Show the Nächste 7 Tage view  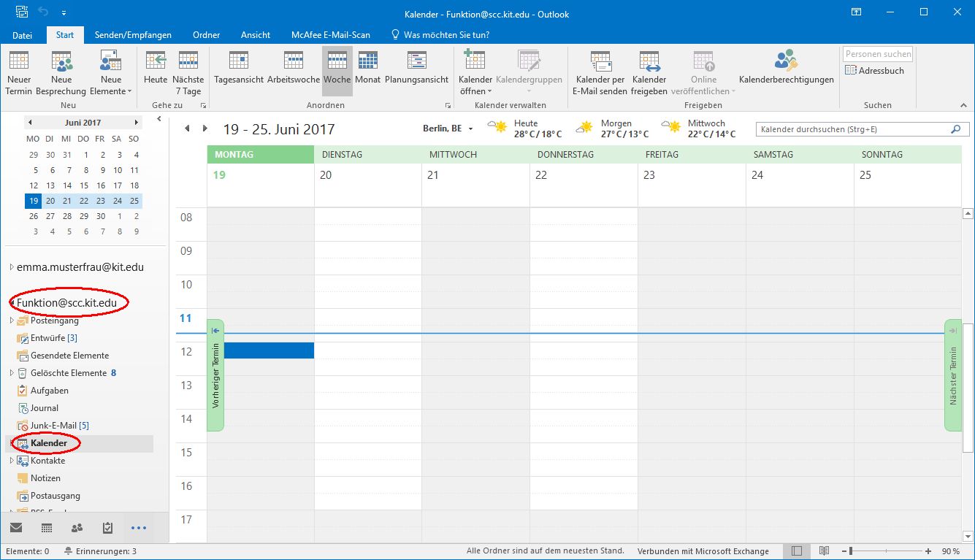[x=188, y=73]
